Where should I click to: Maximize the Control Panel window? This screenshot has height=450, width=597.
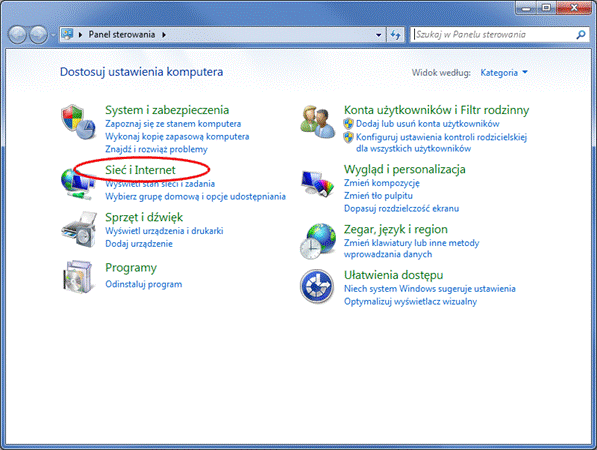pos(546,8)
